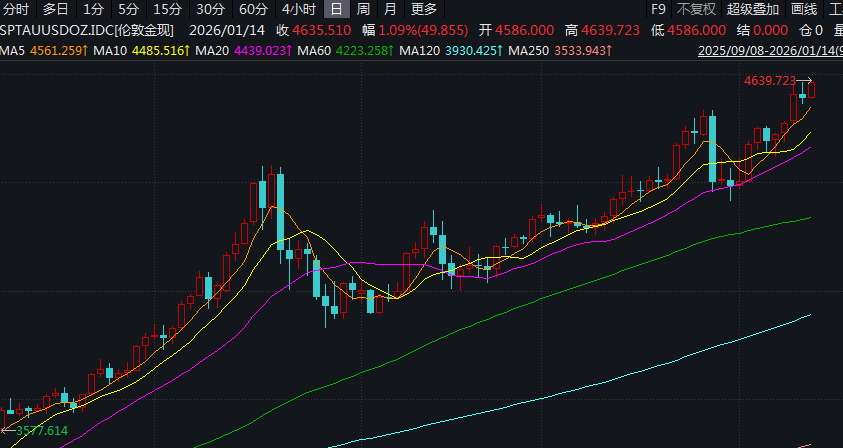The width and height of the screenshot is (843, 448).
Task: Open the 画线 drawing tool
Action: click(804, 9)
